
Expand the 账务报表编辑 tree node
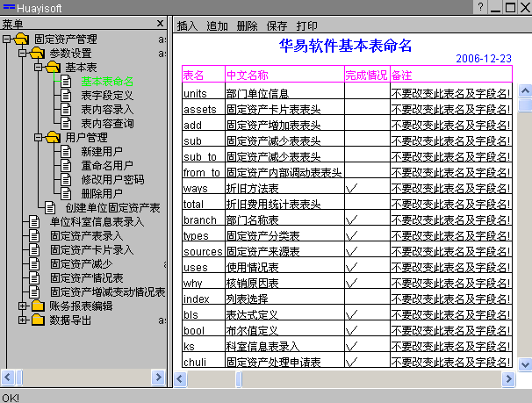(x=22, y=306)
